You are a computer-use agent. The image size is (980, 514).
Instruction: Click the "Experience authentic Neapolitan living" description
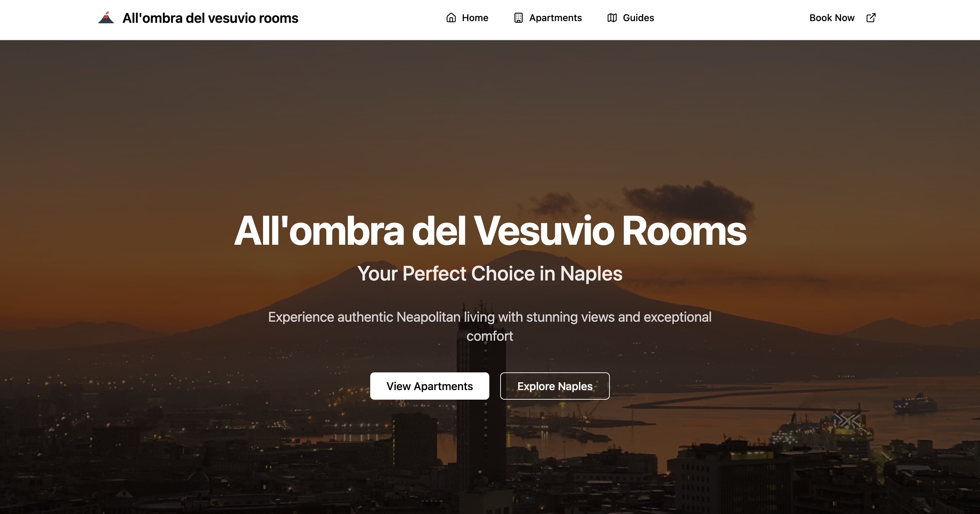click(x=490, y=326)
